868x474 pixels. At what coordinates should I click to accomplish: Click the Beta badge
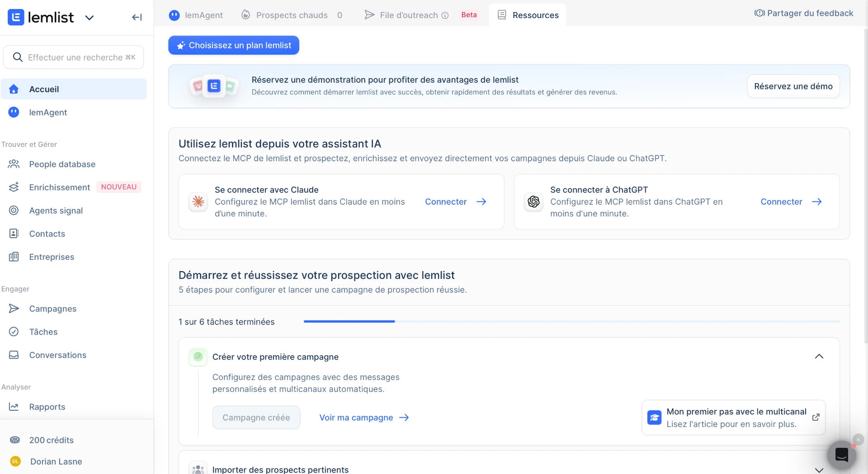[469, 15]
